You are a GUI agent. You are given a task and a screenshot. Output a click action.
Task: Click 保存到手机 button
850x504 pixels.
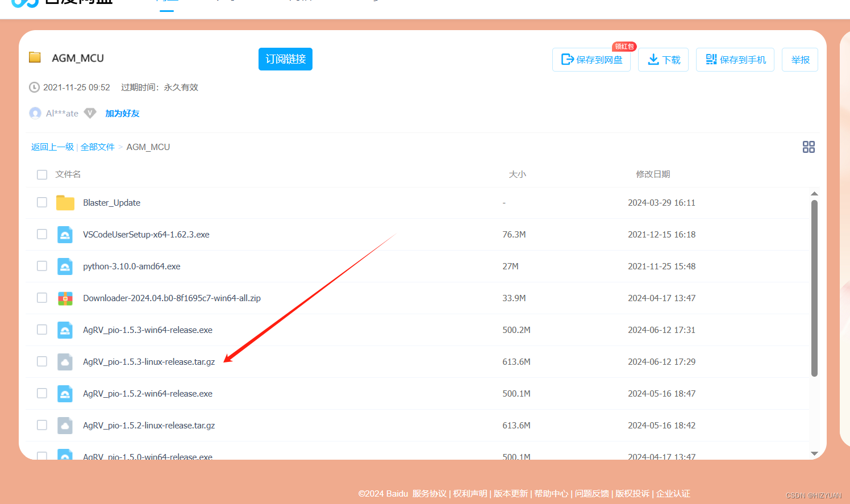pyautogui.click(x=735, y=60)
